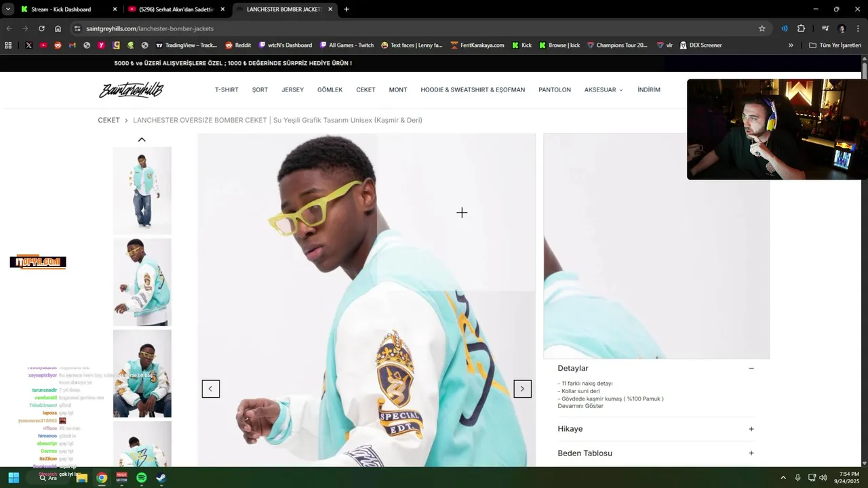
Task: Open Steam from the taskbar
Action: pos(161,478)
